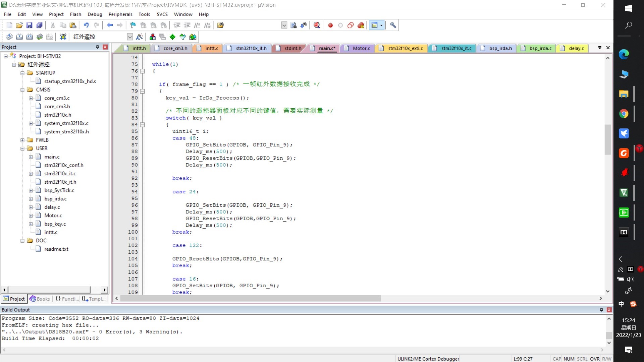Fold the switch block at line 84
The width and height of the screenshot is (644, 362).
[142, 125]
